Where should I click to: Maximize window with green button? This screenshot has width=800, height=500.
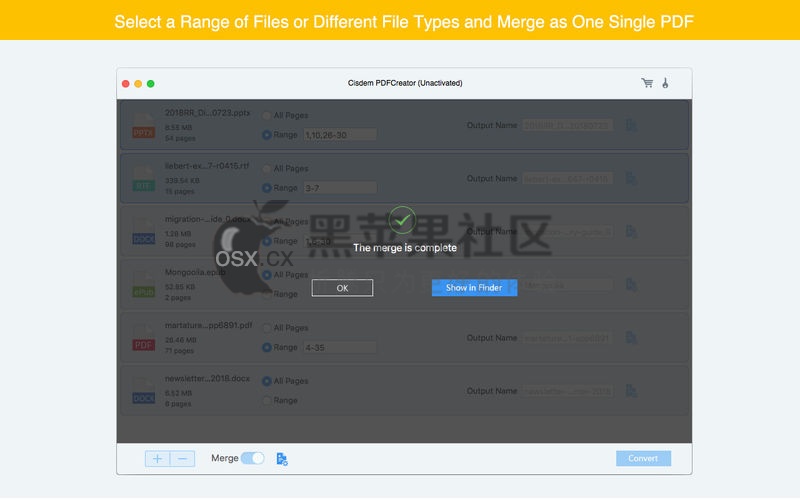(x=151, y=84)
